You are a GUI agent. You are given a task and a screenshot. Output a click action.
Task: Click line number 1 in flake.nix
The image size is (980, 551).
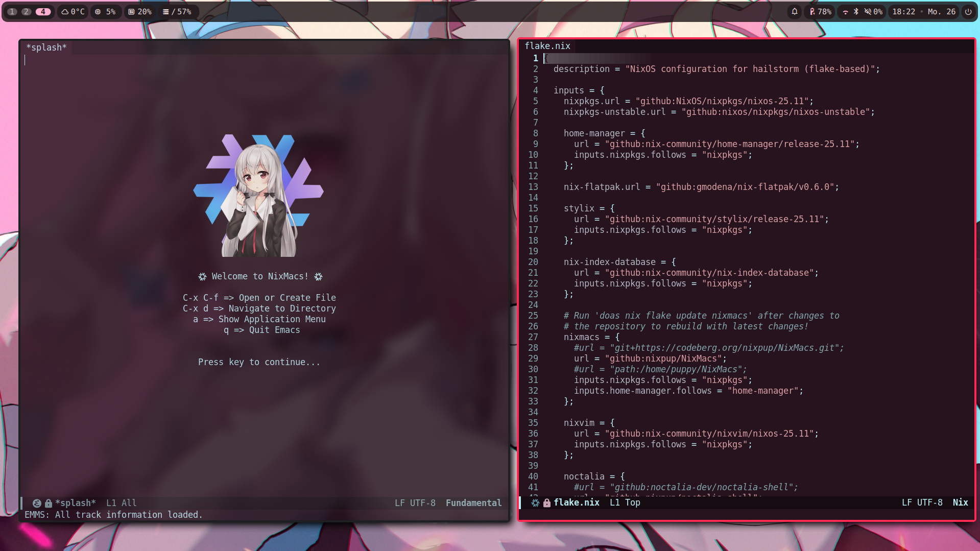(x=535, y=58)
